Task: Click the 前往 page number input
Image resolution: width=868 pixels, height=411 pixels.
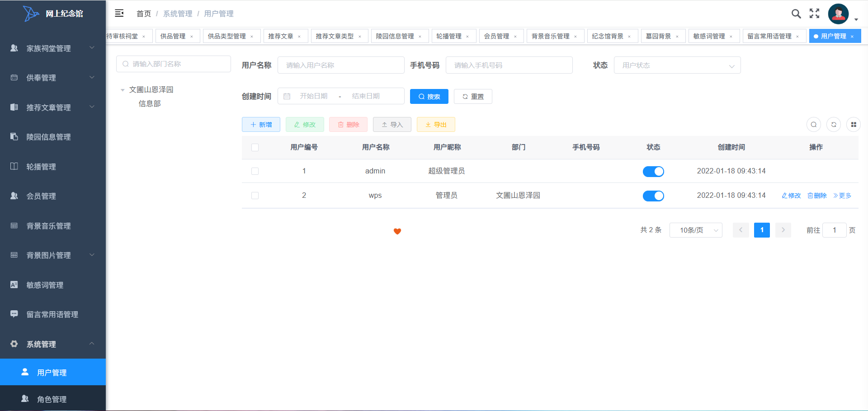Action: (x=835, y=230)
